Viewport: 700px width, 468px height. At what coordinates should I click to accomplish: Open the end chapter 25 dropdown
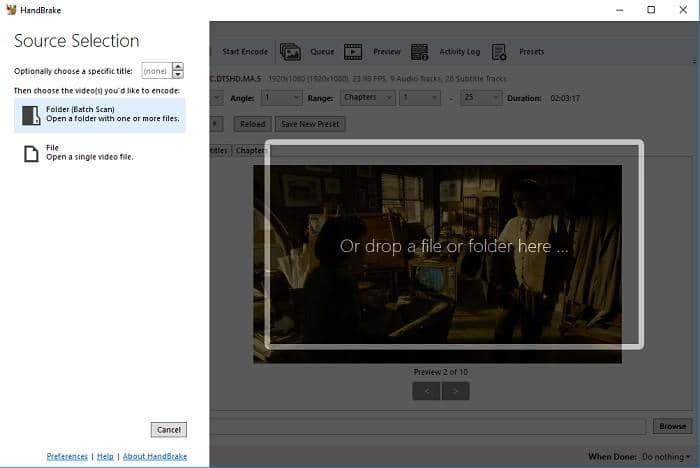pos(480,98)
